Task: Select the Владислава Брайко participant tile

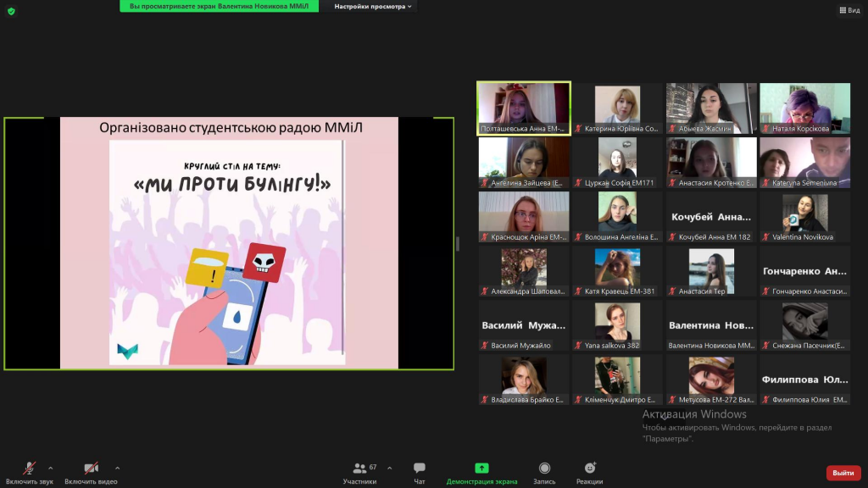Action: point(524,380)
